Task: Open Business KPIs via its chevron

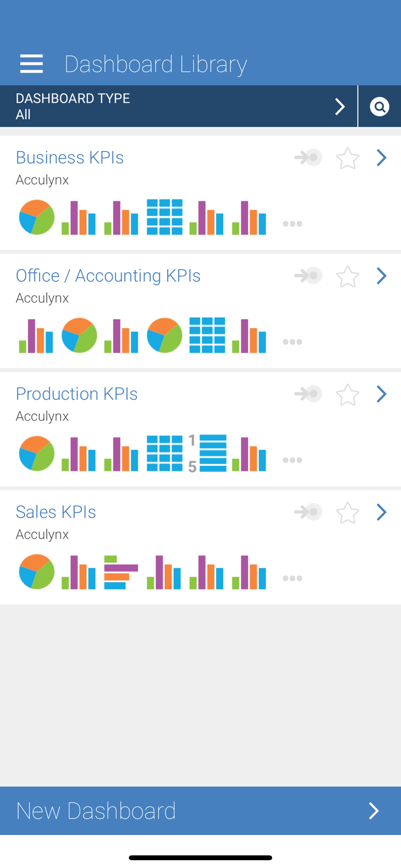Action: pyautogui.click(x=381, y=158)
